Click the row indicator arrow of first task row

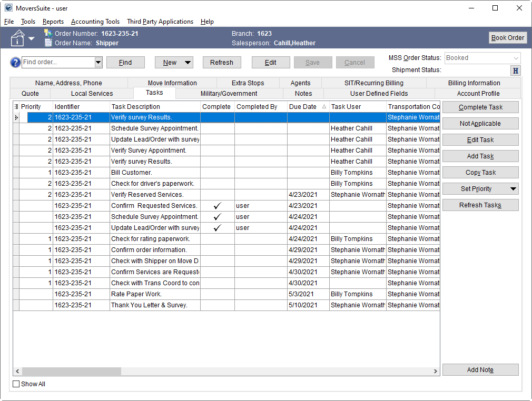[16, 117]
